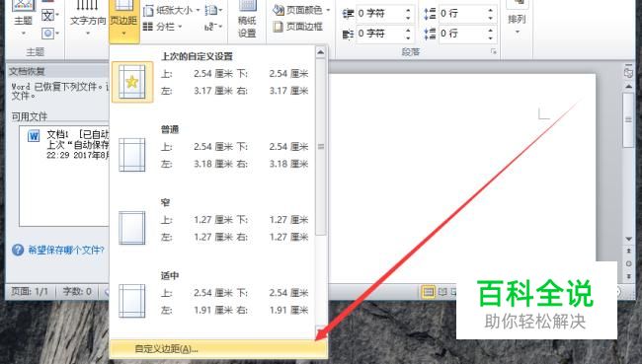Viewport: 642px width, 364px height.
Task: Click the margins list scrollbar thumb
Action: coord(321,146)
